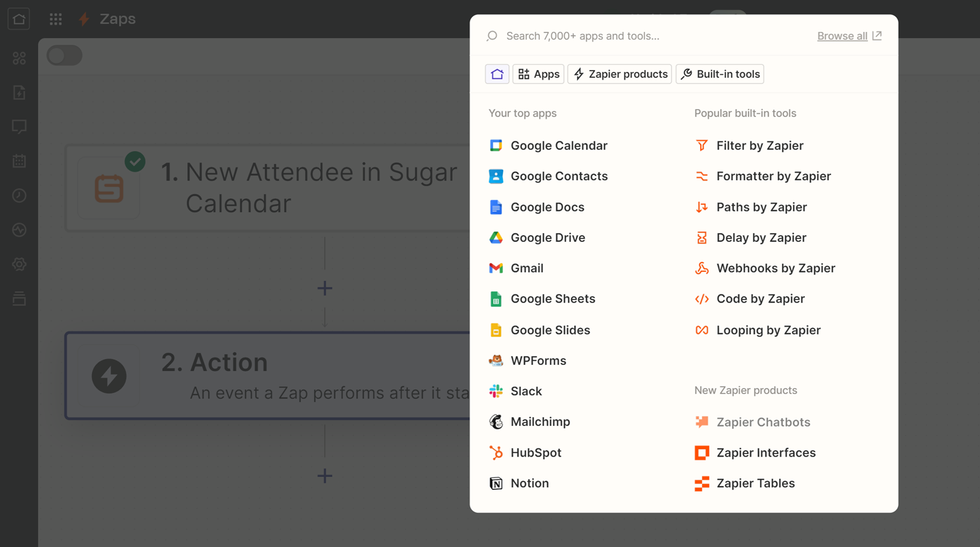The image size is (980, 547).
Task: Open the calendar icon in left sidebar
Action: click(19, 161)
